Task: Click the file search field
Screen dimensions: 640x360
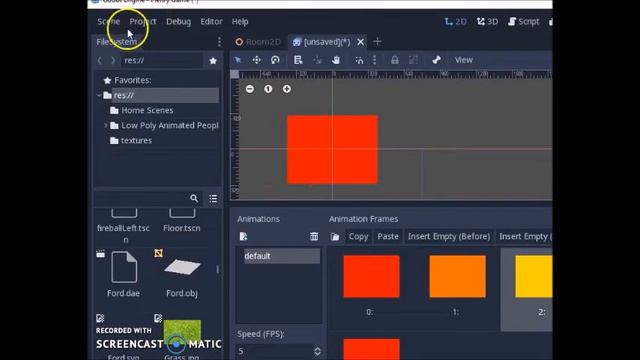Action: click(142, 198)
